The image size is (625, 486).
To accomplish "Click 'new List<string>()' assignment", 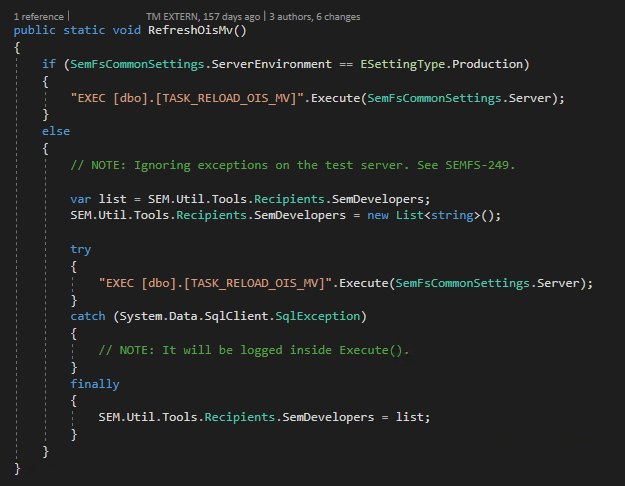I will (x=434, y=215).
